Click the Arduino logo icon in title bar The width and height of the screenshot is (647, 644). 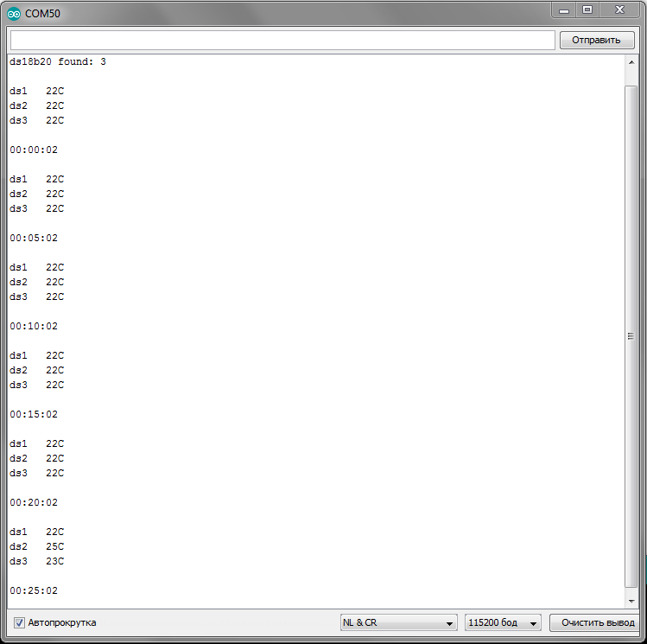(x=14, y=14)
